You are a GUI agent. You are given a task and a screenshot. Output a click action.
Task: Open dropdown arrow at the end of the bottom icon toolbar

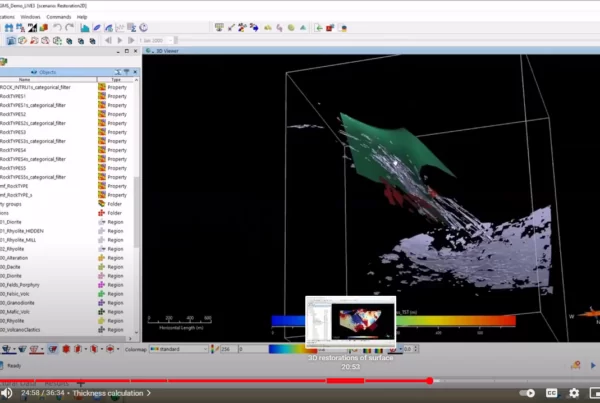(x=118, y=349)
